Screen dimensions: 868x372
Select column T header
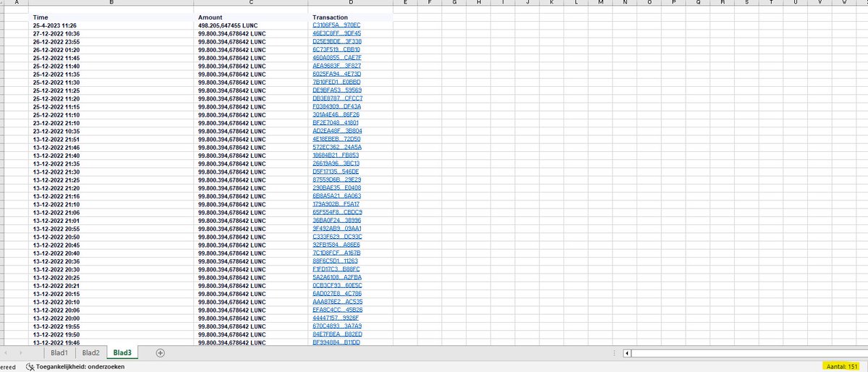click(x=772, y=4)
